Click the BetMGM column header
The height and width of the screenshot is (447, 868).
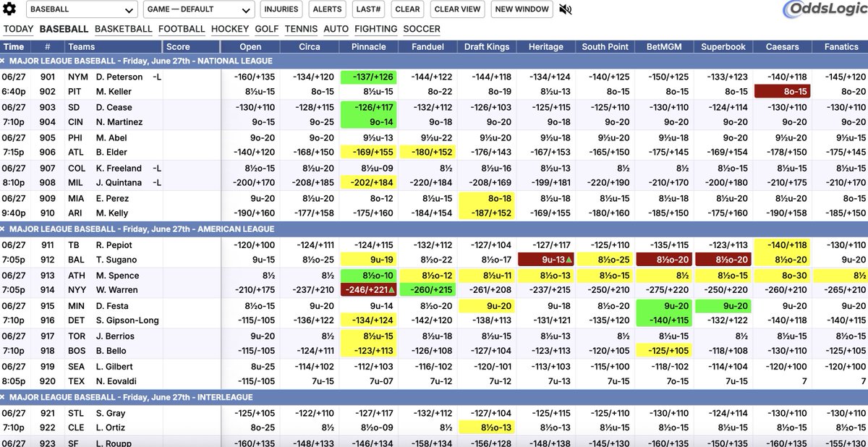pos(664,47)
